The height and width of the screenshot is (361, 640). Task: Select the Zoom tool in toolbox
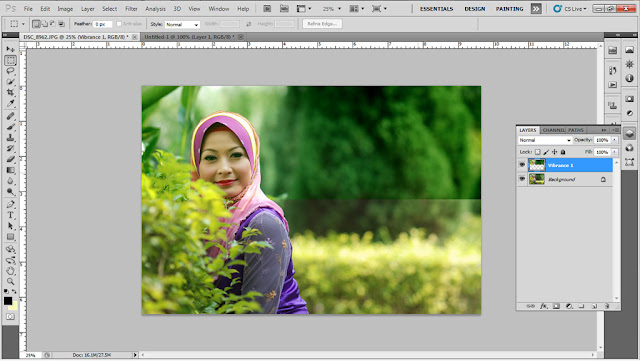pos(11,281)
